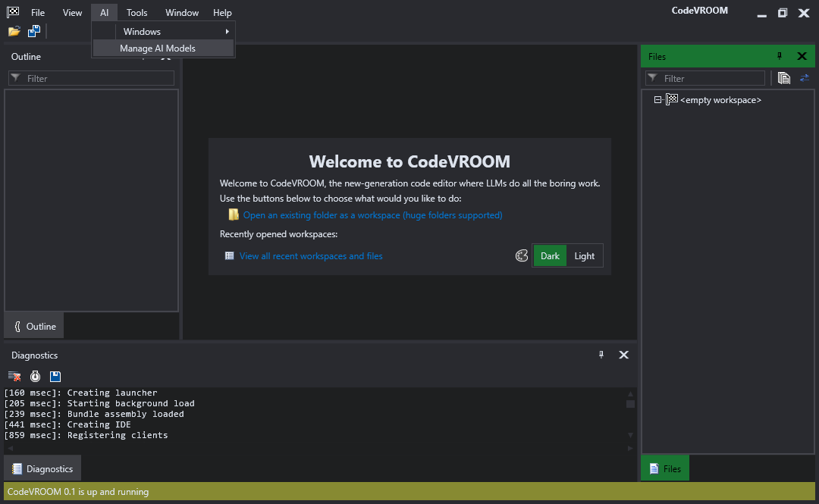Click the Outline panel title
The height and width of the screenshot is (504, 819).
pyautogui.click(x=26, y=56)
